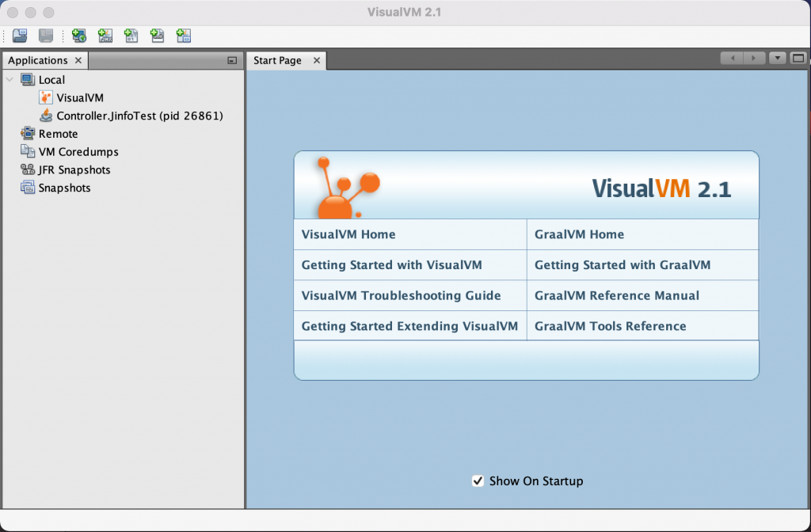
Task: Click the Add Remote Host toolbar icon
Action: [x=79, y=36]
